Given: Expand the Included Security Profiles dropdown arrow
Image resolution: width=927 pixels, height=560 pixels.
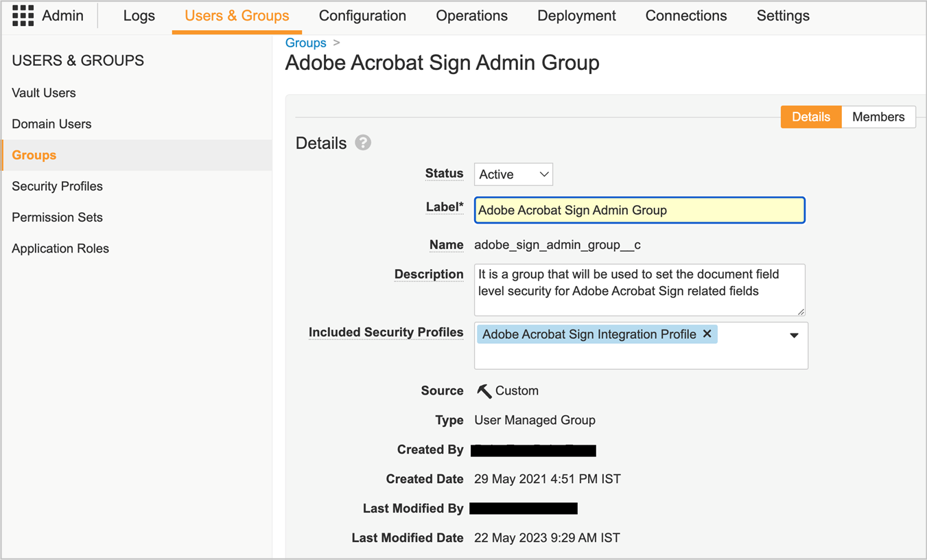Looking at the screenshot, I should [794, 336].
